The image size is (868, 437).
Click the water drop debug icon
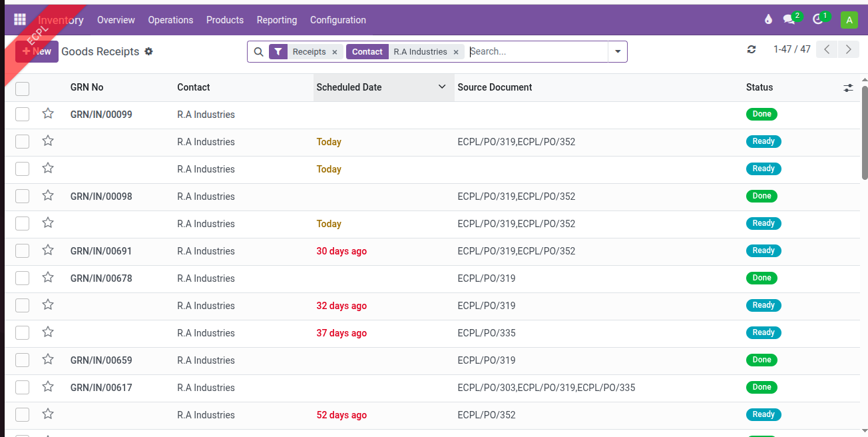[768, 20]
